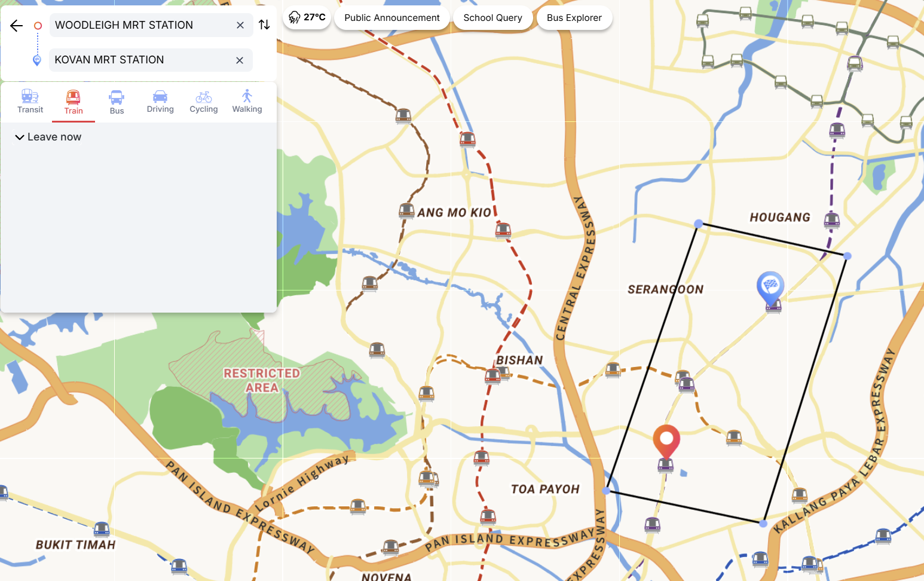The width and height of the screenshot is (924, 581).
Task: Clear the KOVAN MRT STATION field
Action: (240, 60)
